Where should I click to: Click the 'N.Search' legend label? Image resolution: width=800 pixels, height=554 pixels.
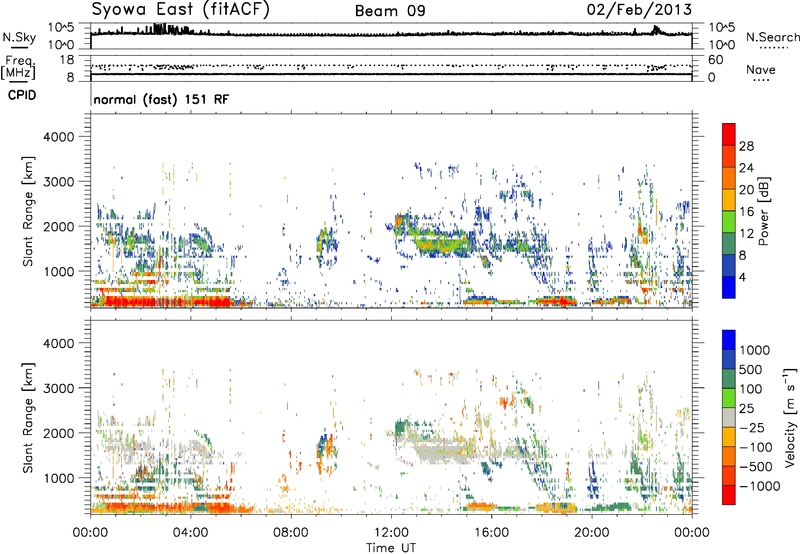(772, 37)
